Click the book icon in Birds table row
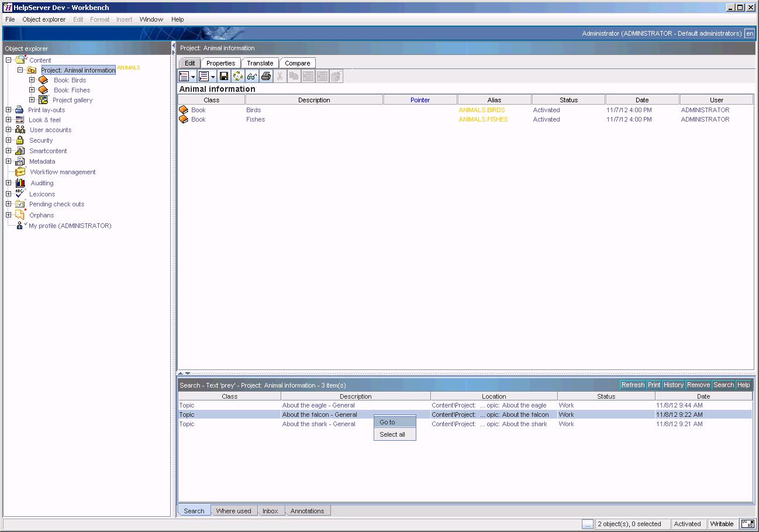Screen dimensions: 759x532 pyautogui.click(x=184, y=110)
